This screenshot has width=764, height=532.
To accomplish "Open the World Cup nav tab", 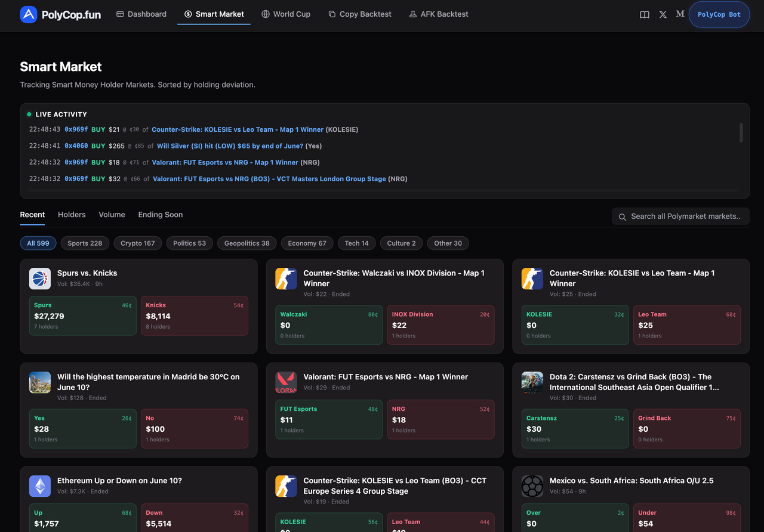I will (286, 14).
